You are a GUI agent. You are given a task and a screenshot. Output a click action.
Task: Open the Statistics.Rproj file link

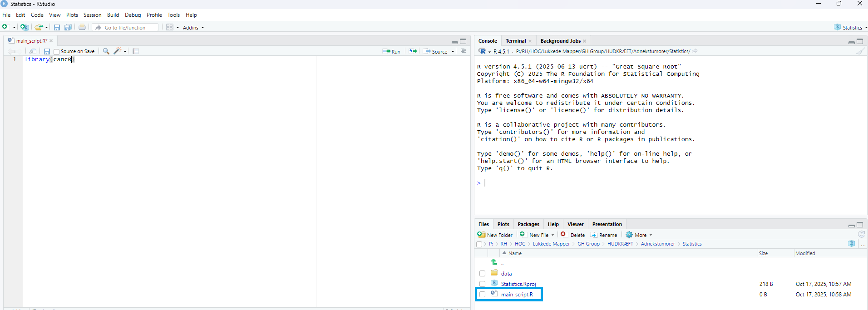pyautogui.click(x=518, y=284)
